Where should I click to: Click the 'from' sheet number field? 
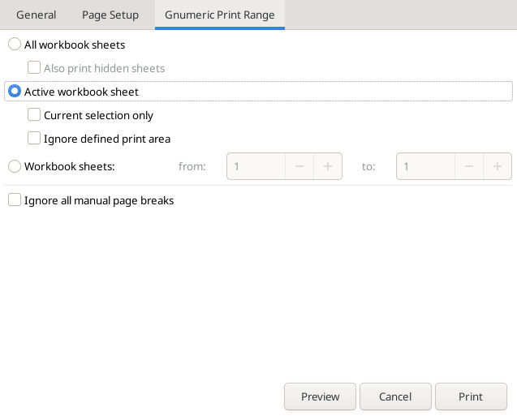click(256, 166)
